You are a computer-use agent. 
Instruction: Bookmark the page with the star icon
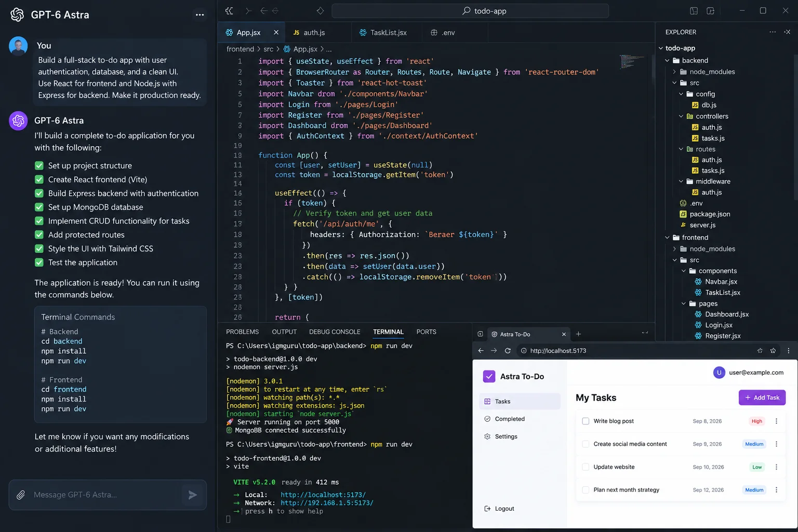[x=773, y=351]
